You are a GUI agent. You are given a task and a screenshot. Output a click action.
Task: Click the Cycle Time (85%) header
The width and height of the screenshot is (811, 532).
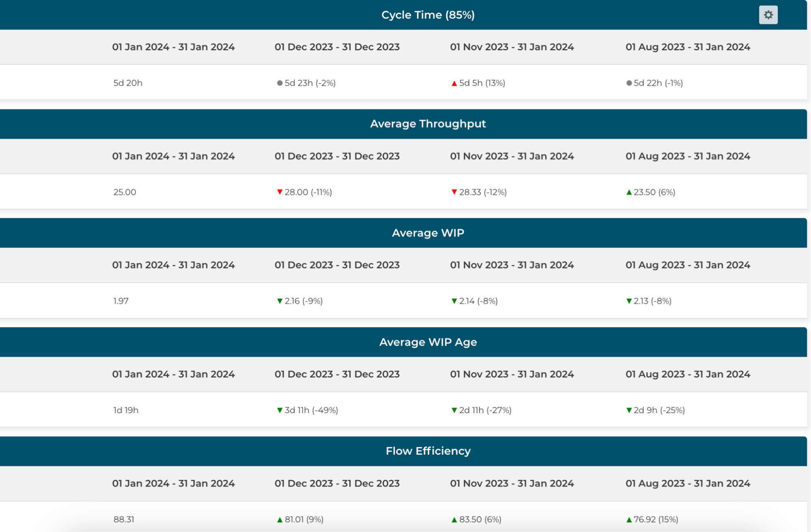pyautogui.click(x=428, y=15)
